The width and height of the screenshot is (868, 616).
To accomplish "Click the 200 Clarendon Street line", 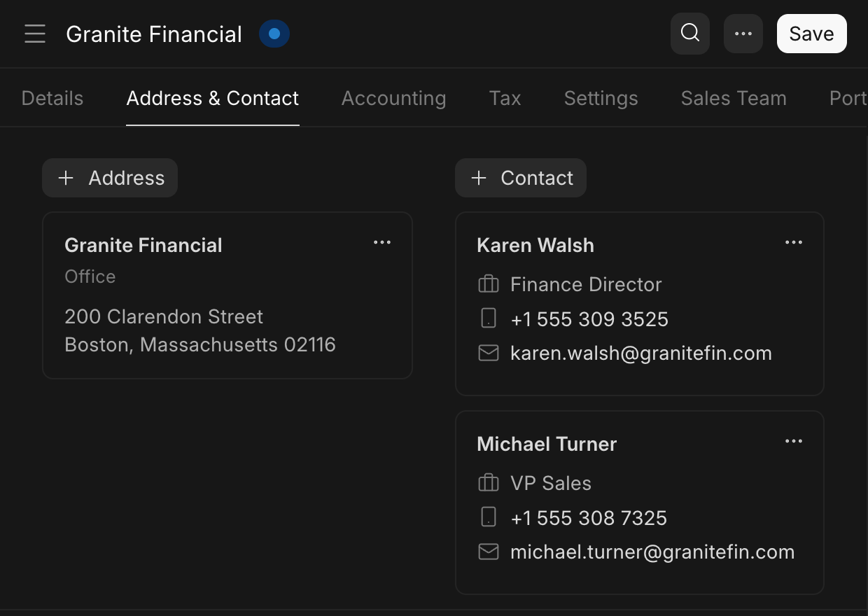I will [x=164, y=316].
